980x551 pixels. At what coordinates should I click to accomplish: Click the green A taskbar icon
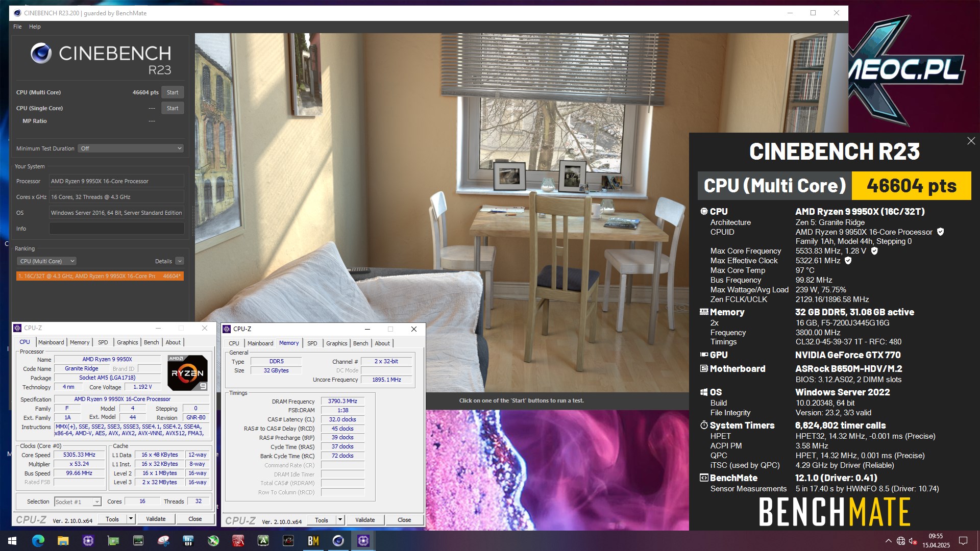[263, 541]
